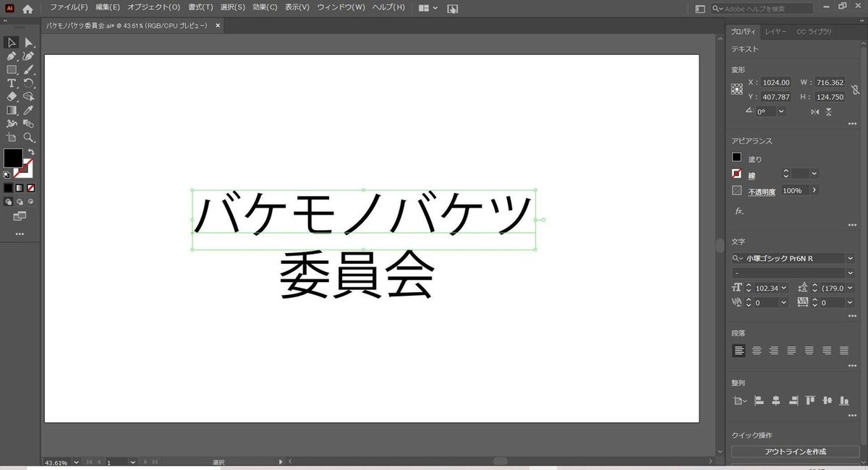Open the kerning dropdown arrow
The image size is (868, 470).
click(x=783, y=302)
